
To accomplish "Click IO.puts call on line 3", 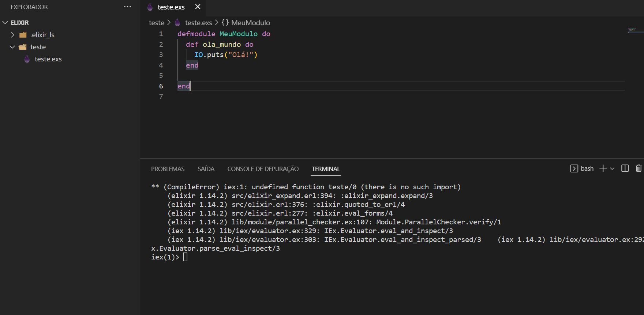I will pyautogui.click(x=209, y=54).
